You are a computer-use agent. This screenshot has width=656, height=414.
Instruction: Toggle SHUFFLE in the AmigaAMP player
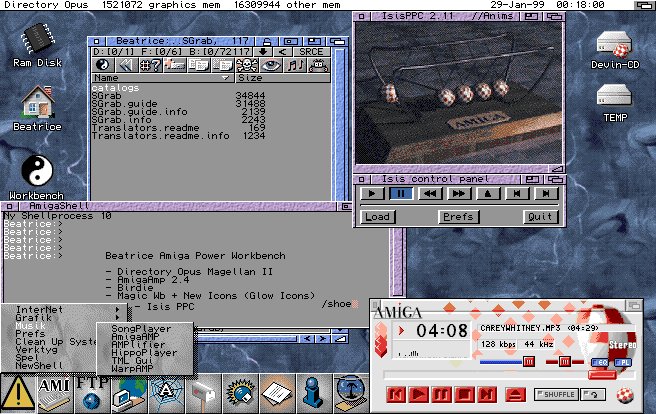tap(554, 394)
